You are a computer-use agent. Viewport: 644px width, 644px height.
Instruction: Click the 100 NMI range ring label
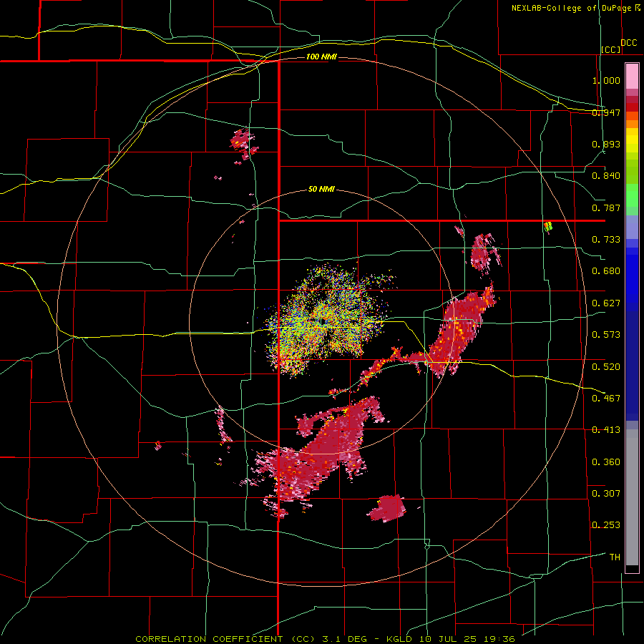tap(321, 57)
